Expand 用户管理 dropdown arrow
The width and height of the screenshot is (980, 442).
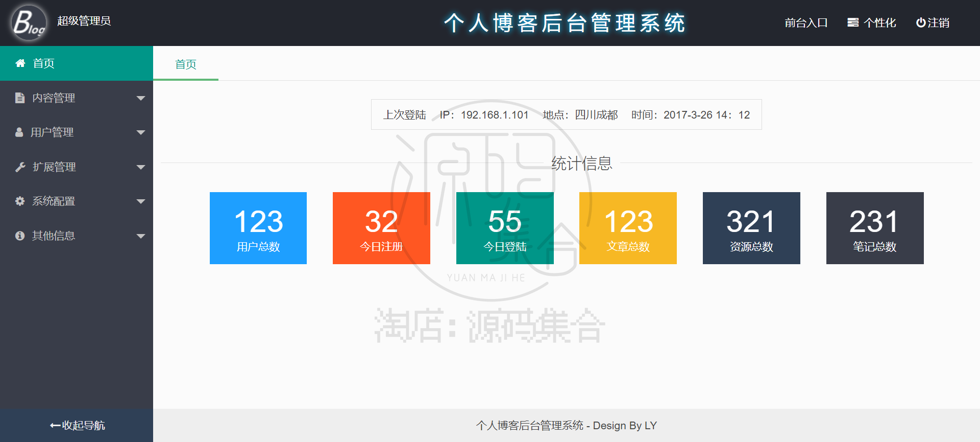point(141,132)
